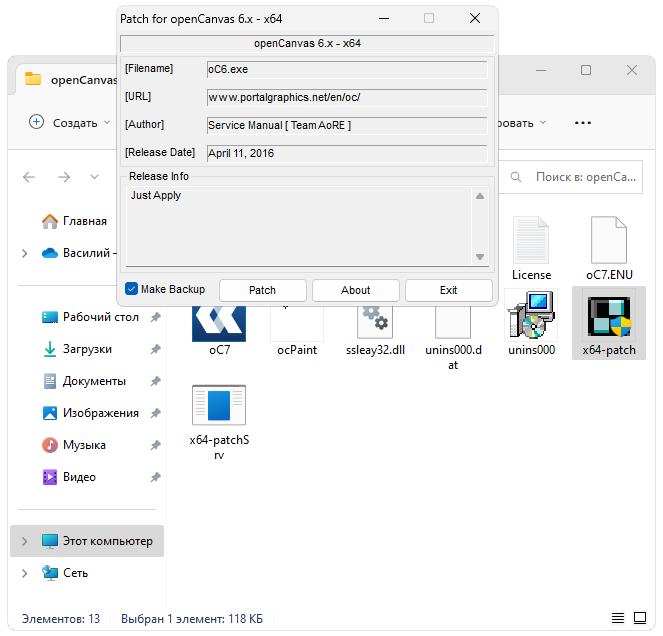This screenshot has height=636, width=663.
Task: Open the About dialog in patcher
Action: pos(356,290)
